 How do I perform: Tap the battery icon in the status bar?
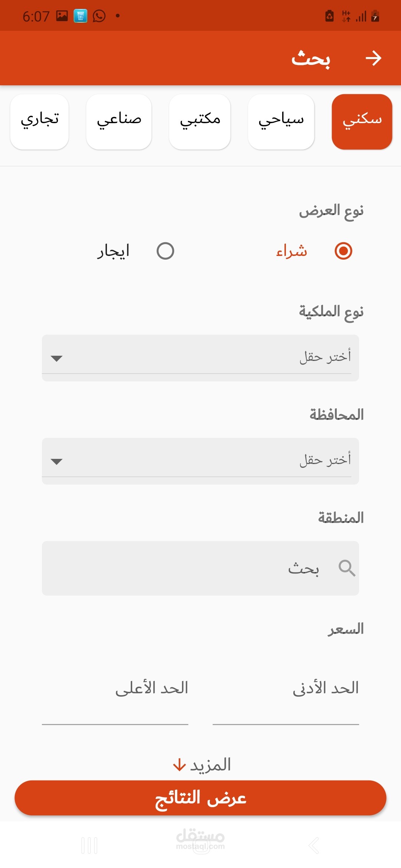point(375,16)
